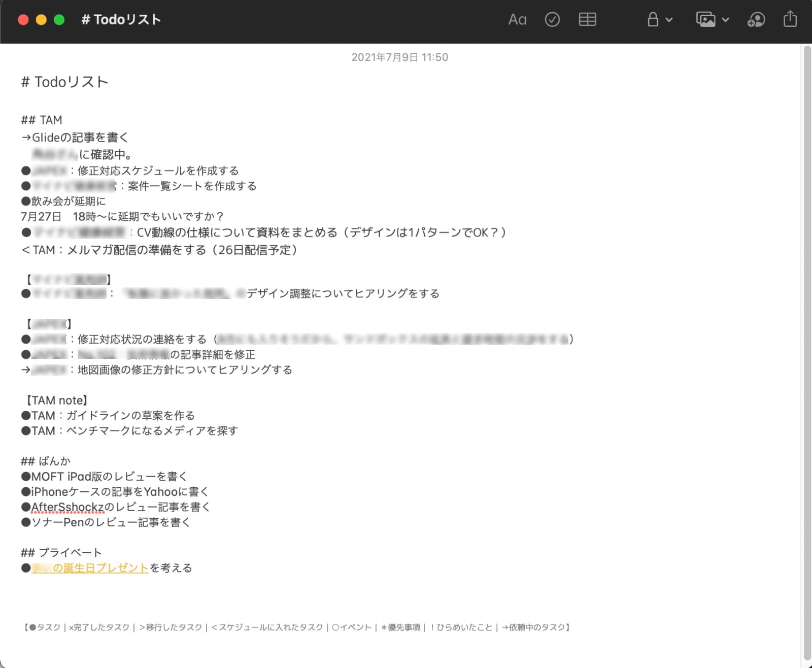Open the Aa text format menu
Screen dimensions: 812x668
[517, 20]
